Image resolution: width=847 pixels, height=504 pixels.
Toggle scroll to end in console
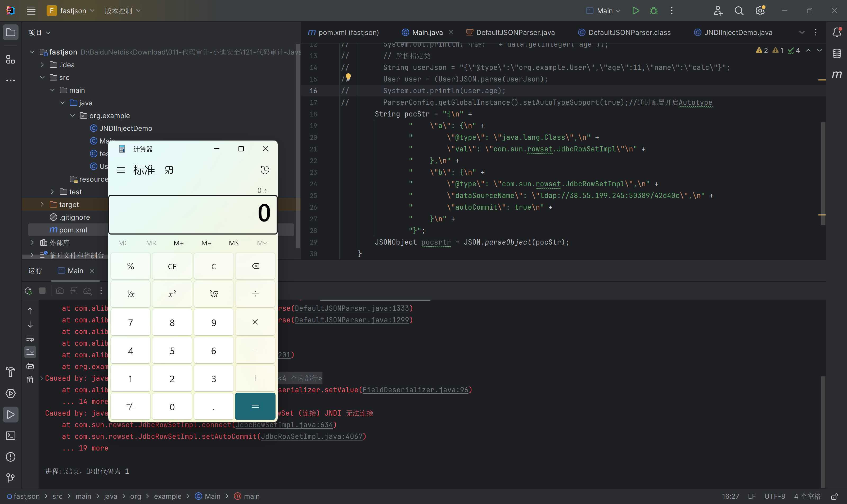[x=30, y=352]
